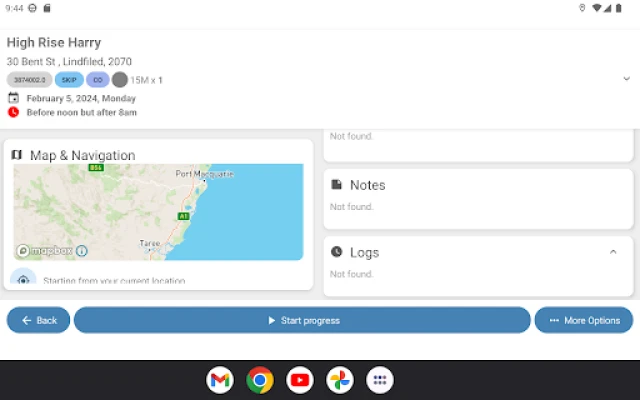This screenshot has height=400, width=640.
Task: Click 'Not found.' under Logs
Action: pyautogui.click(x=351, y=274)
